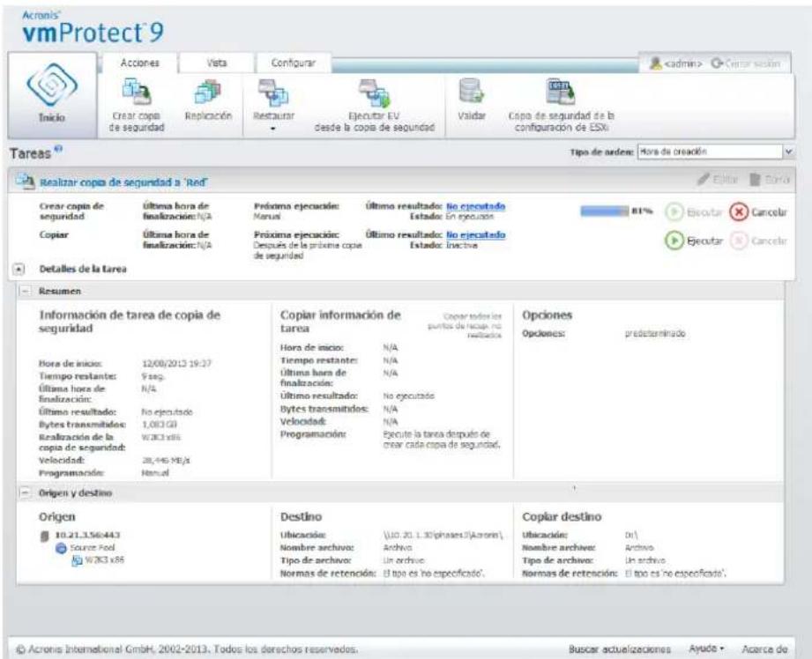Cancel the running backup task

click(758, 212)
